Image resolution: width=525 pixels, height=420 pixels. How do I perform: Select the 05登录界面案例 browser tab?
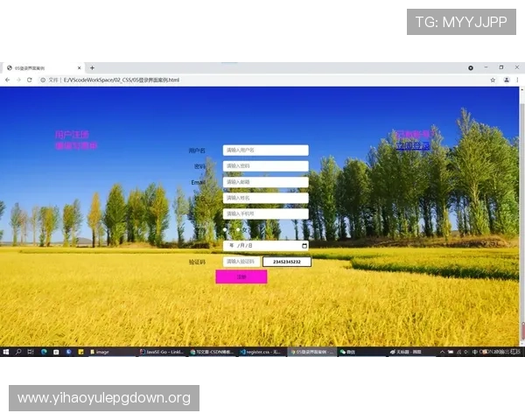(x=43, y=68)
